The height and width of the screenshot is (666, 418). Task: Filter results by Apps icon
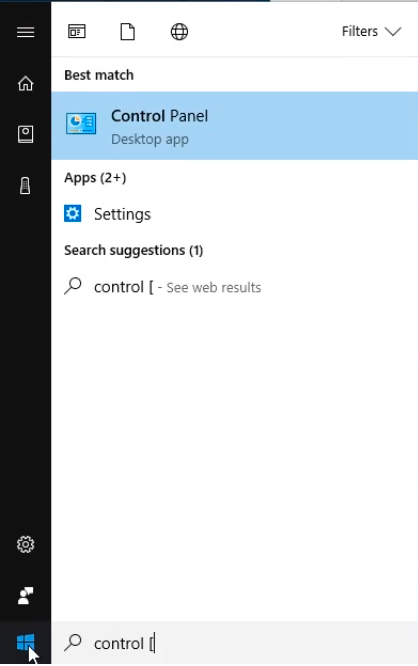coord(77,31)
